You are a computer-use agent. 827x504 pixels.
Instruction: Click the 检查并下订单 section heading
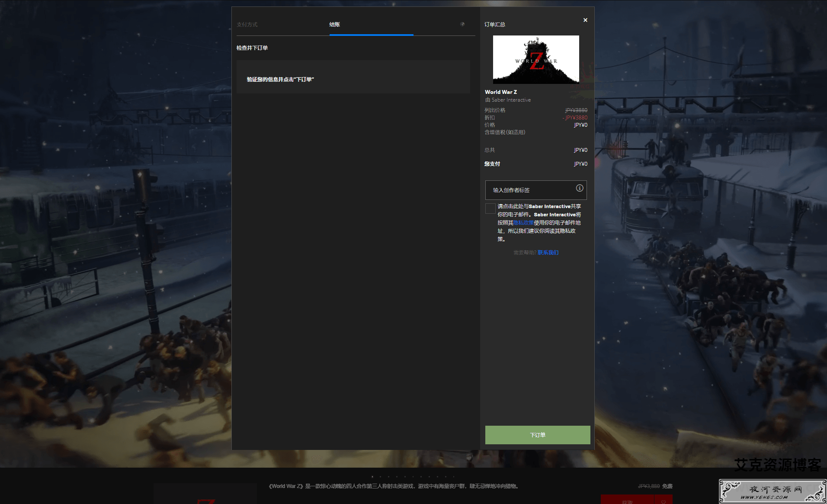(252, 48)
